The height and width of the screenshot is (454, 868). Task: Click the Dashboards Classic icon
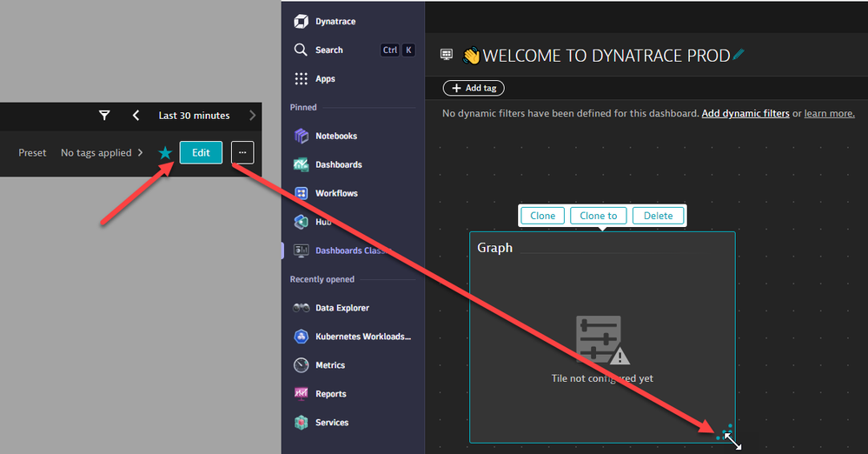(x=301, y=250)
